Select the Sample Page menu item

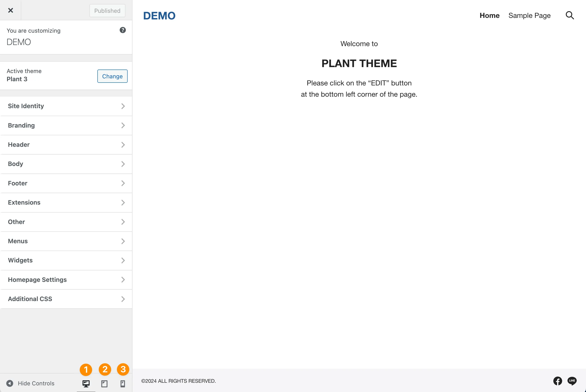point(529,15)
